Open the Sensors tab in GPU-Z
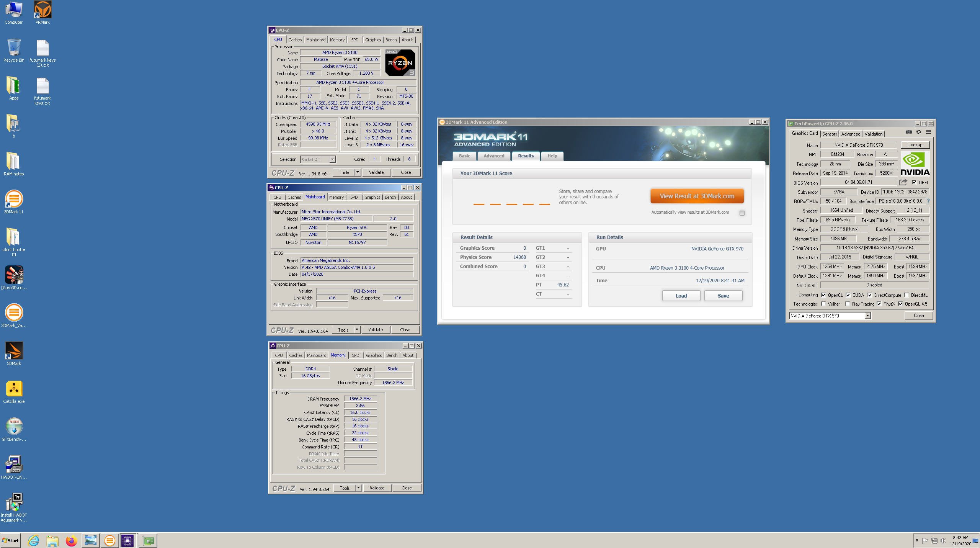 pos(830,134)
